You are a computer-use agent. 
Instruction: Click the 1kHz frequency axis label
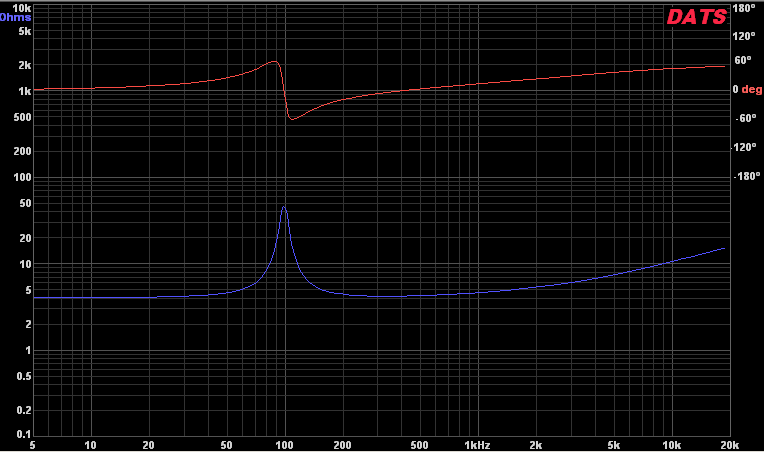click(x=478, y=445)
